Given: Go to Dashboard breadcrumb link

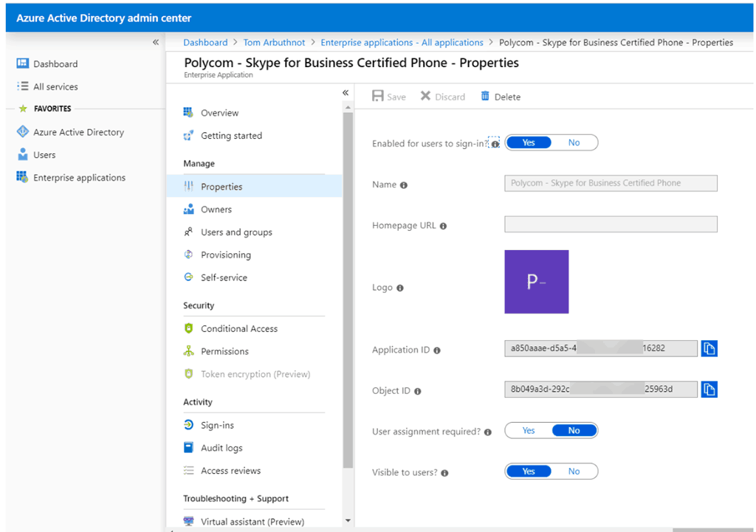Looking at the screenshot, I should 205,43.
